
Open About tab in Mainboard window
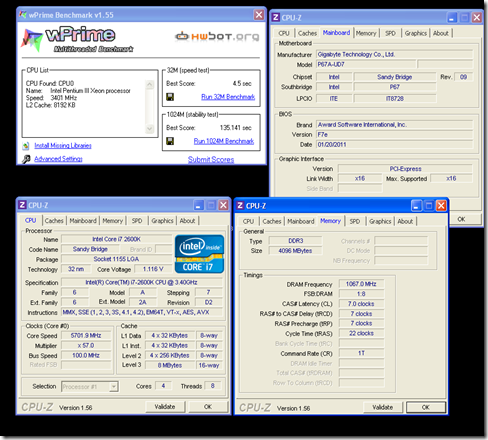pos(441,33)
